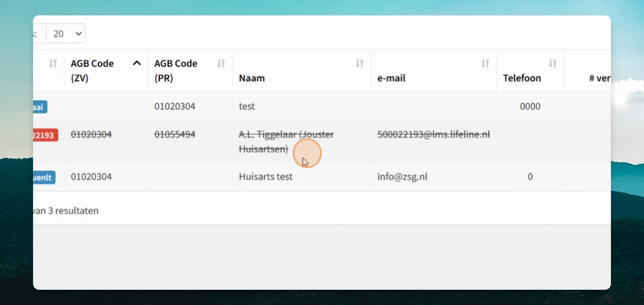Click sort icon in leftmost partial column
Screen dimensions: 644x305
pos(53,63)
